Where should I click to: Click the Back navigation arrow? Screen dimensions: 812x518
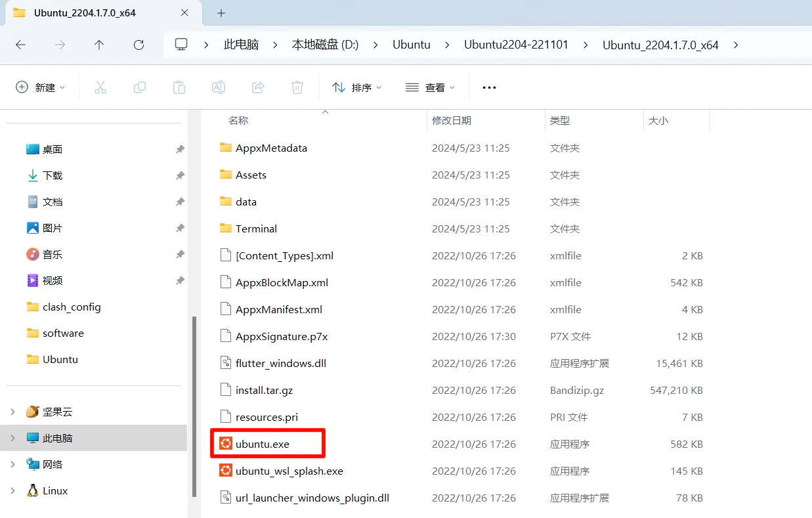point(20,45)
